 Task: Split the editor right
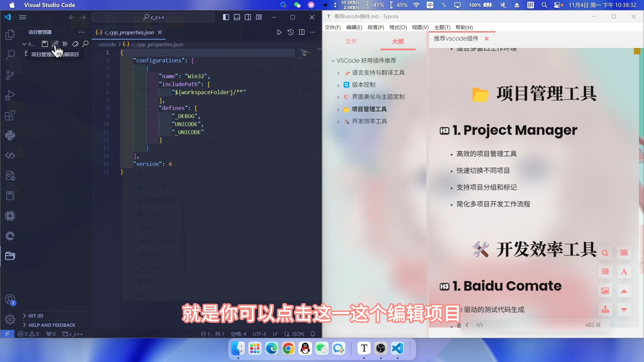point(302,32)
